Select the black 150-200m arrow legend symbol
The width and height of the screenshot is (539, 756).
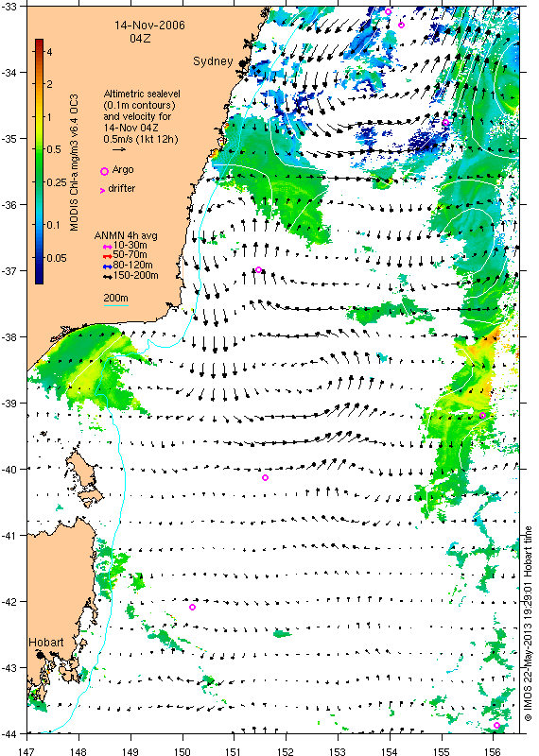pyautogui.click(x=108, y=277)
